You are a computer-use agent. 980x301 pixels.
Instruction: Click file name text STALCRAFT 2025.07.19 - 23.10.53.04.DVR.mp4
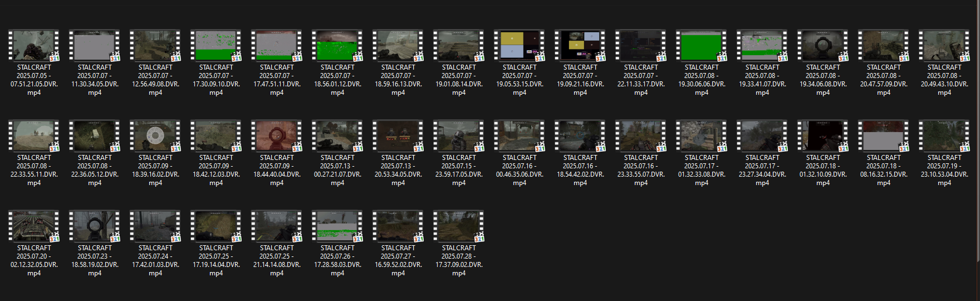point(944,170)
